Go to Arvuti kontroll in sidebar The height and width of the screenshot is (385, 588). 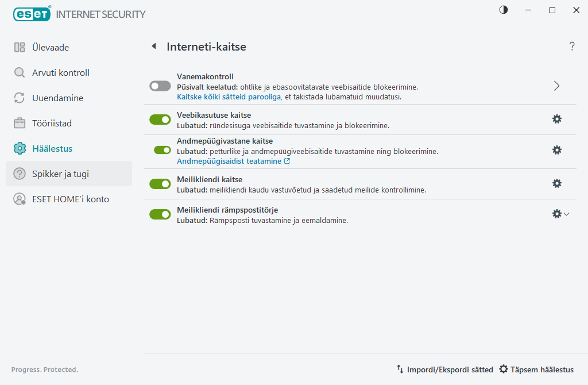(61, 73)
